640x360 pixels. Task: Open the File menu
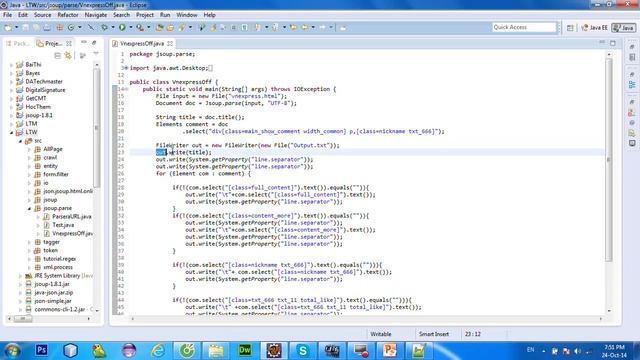[7, 15]
